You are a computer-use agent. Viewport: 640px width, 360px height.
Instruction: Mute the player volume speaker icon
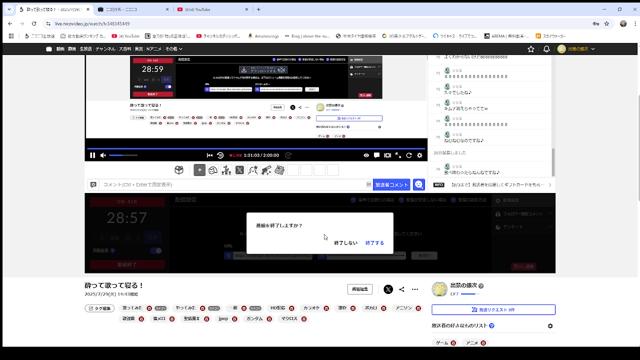(103, 155)
